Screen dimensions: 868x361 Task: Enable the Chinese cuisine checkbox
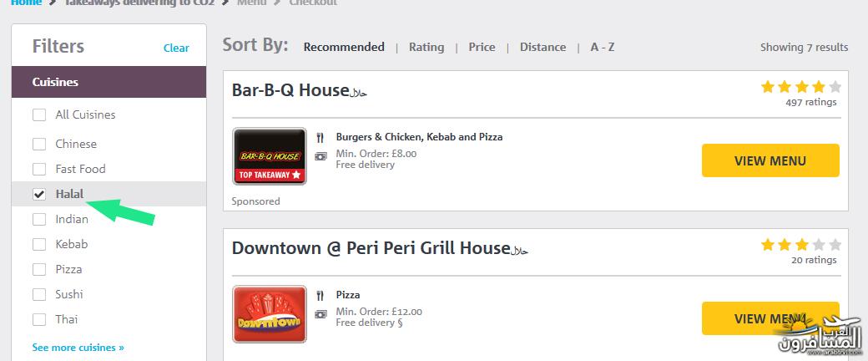coord(39,145)
